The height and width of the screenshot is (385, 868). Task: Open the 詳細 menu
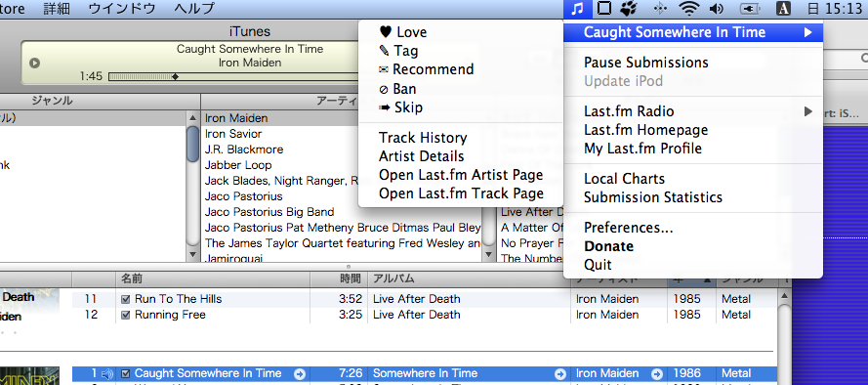[x=57, y=9]
